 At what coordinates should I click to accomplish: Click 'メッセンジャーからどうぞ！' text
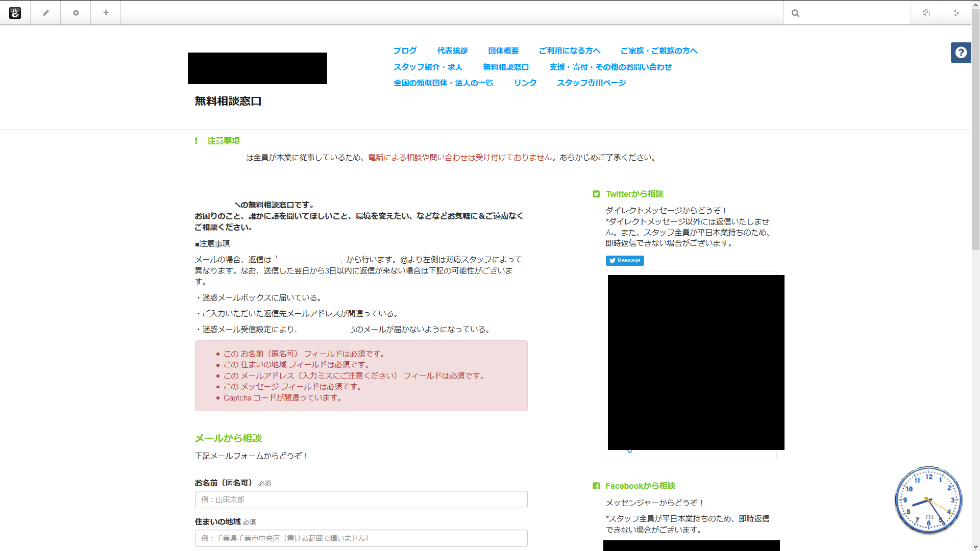point(655,503)
